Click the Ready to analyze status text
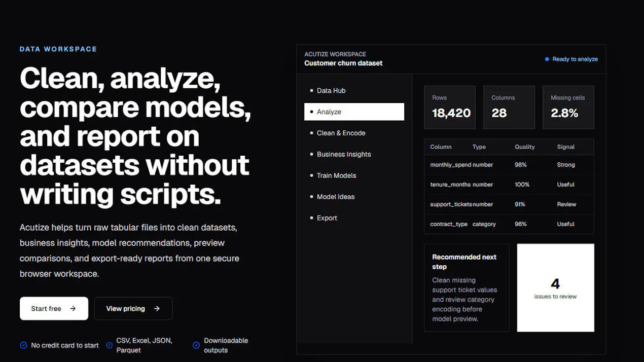644x362 pixels. [575, 59]
